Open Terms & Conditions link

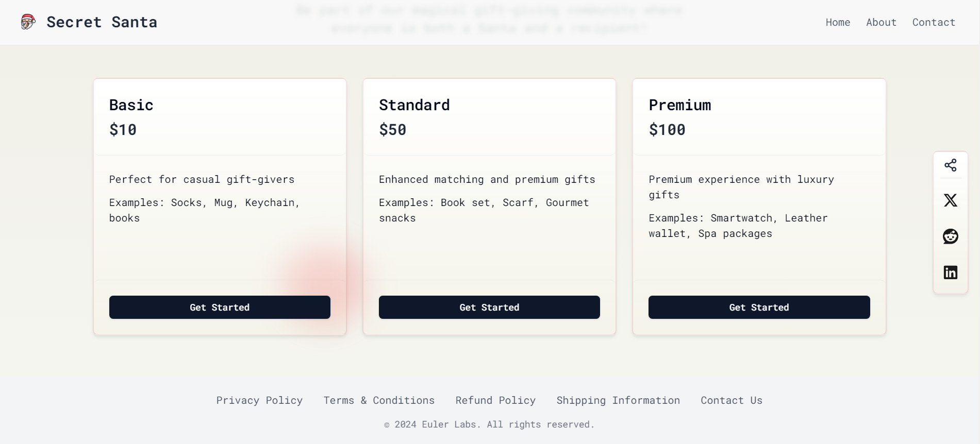[x=379, y=400]
